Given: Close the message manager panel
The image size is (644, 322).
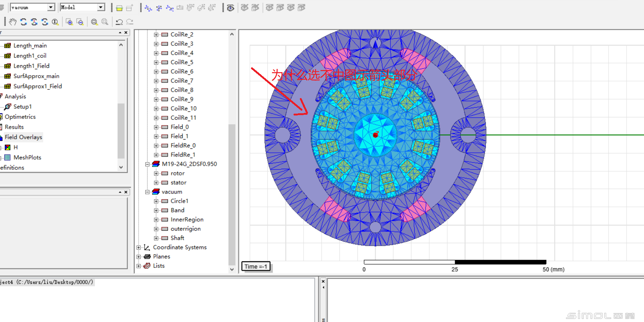Looking at the screenshot, I should 323,282.
